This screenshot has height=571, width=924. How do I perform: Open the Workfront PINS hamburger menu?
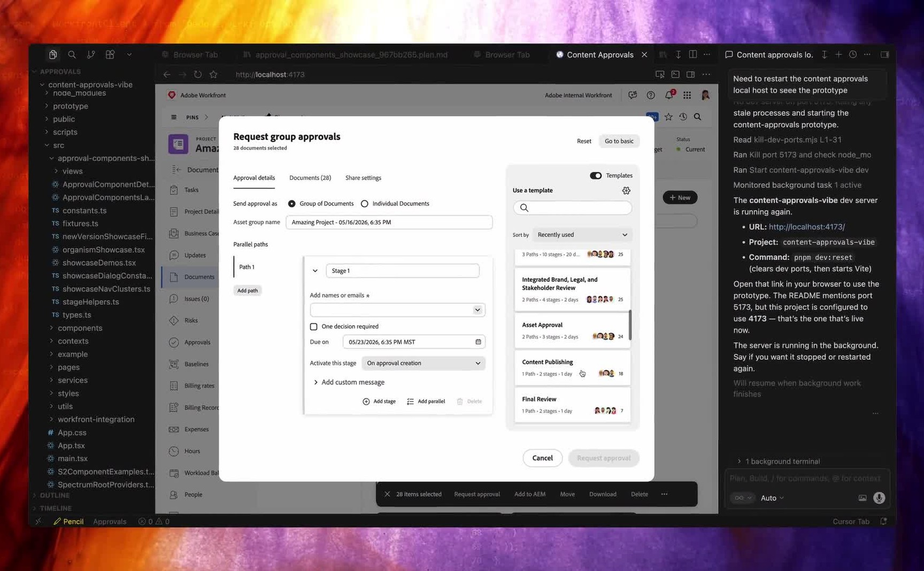(x=174, y=117)
